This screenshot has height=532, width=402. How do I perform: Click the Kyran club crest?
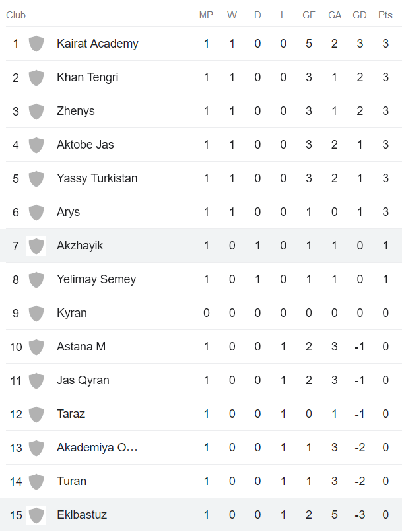(36, 313)
